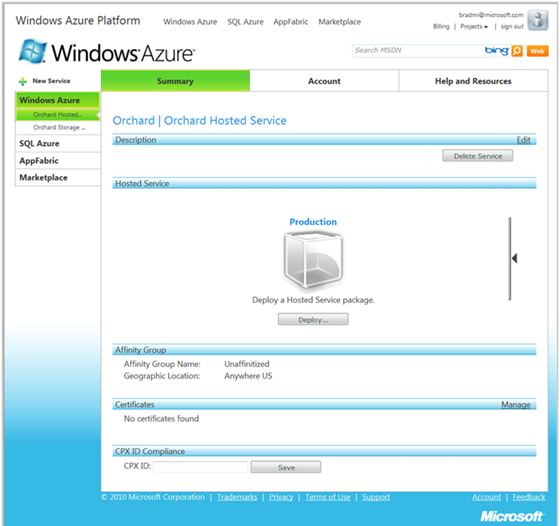Click the Windows Azure flag logo

click(32, 51)
